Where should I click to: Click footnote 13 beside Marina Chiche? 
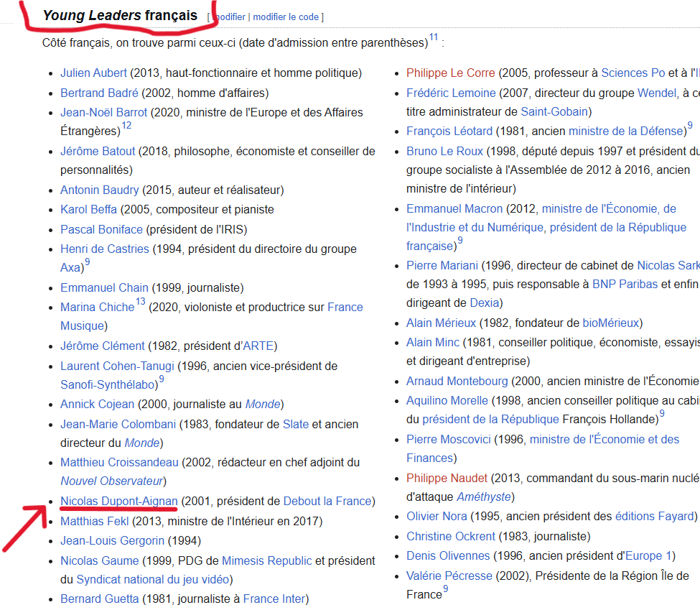point(141,302)
